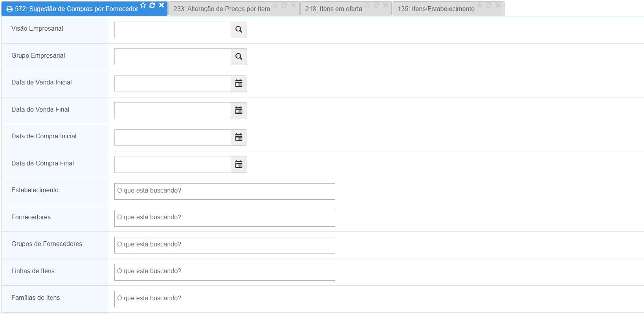Click the Data de Venda Inicial label
This screenshot has width=644, height=314.
[x=42, y=82]
